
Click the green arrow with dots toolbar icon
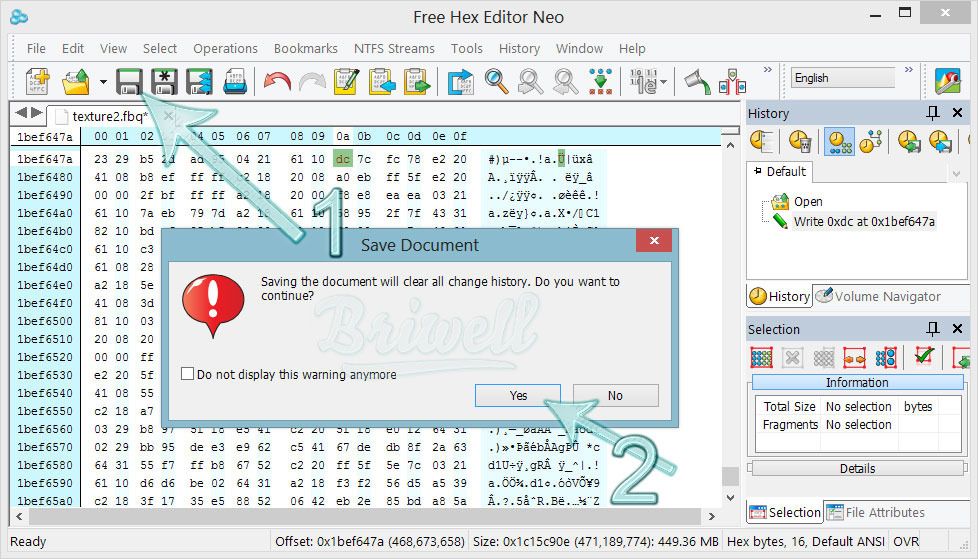pos(600,82)
